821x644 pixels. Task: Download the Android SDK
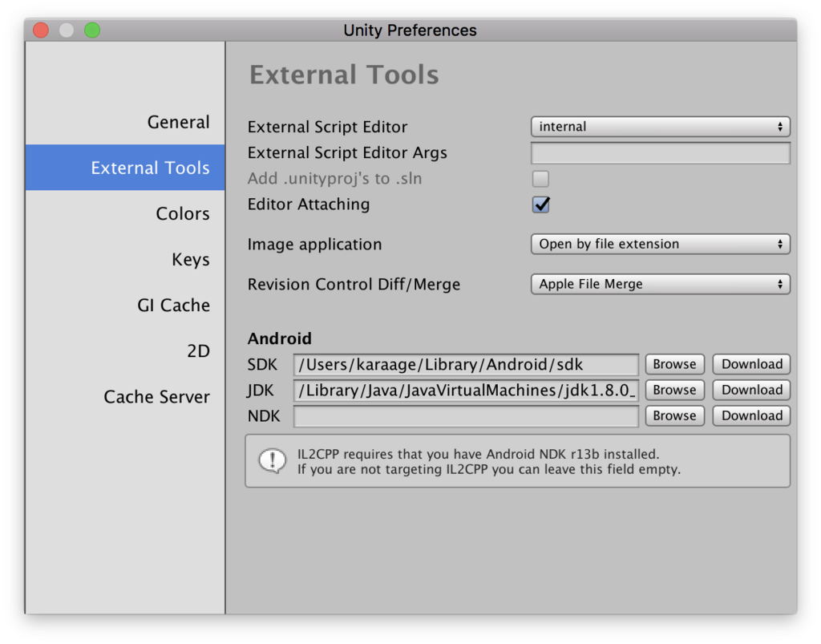click(751, 364)
